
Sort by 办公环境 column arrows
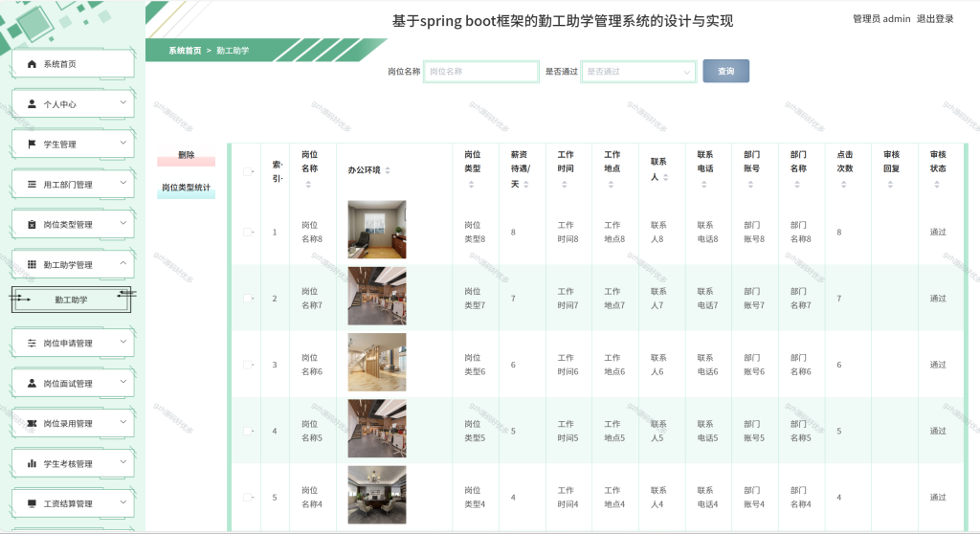[388, 170]
